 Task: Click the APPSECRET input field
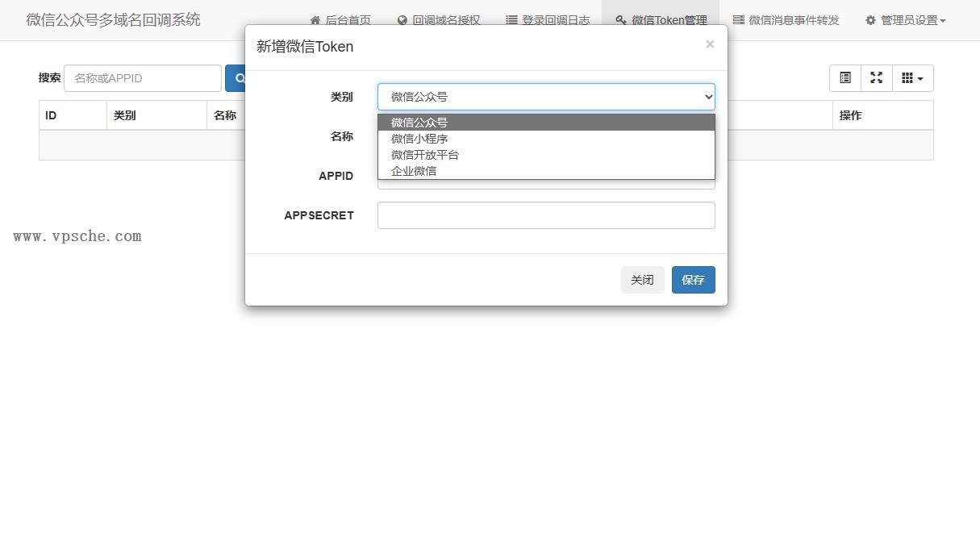tap(546, 215)
